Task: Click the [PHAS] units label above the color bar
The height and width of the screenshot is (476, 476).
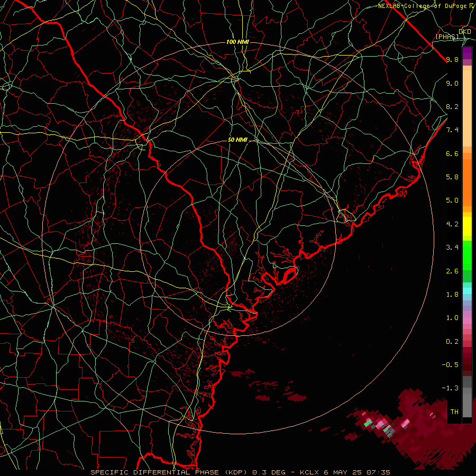Action: coord(447,36)
